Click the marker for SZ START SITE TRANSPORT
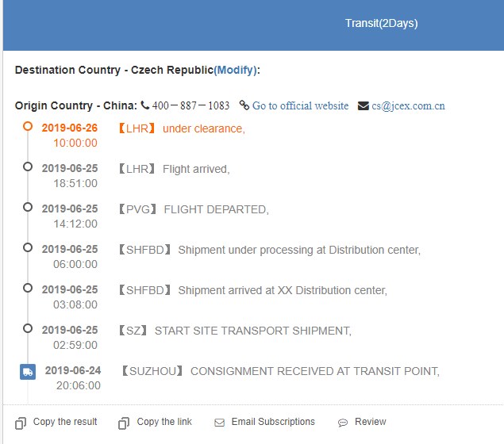 click(28, 328)
